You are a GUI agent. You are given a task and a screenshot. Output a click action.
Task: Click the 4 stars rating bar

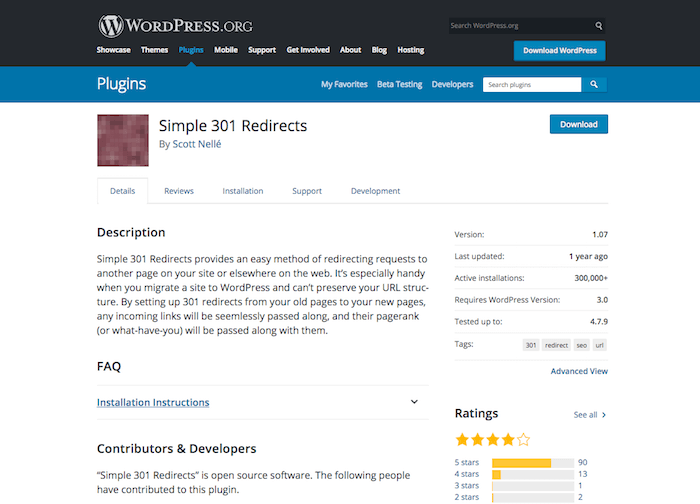(533, 475)
